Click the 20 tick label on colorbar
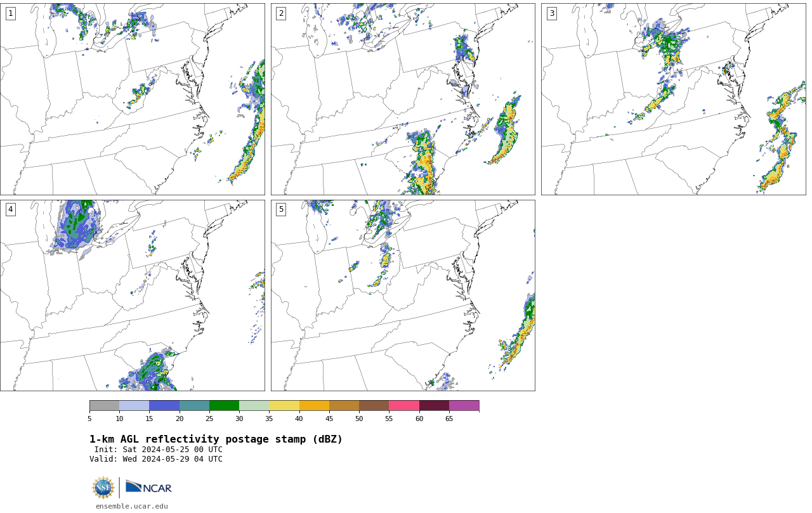The height and width of the screenshot is (513, 812). tap(180, 419)
